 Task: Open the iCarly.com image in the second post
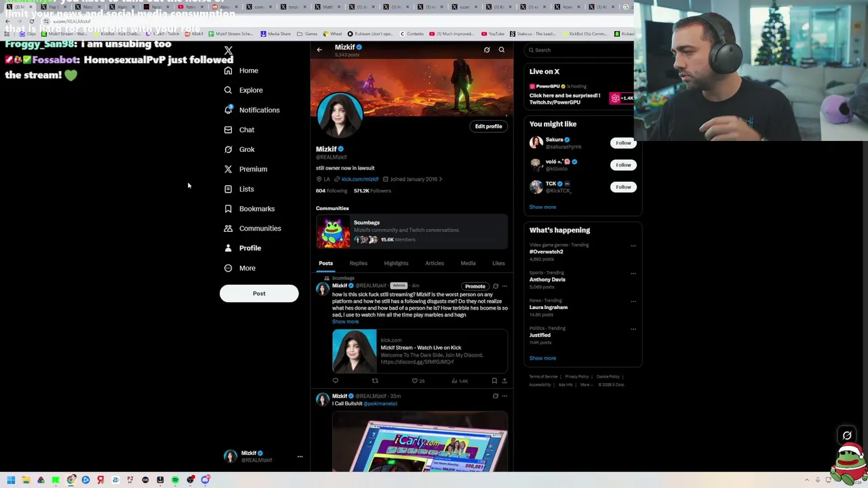tap(420, 441)
